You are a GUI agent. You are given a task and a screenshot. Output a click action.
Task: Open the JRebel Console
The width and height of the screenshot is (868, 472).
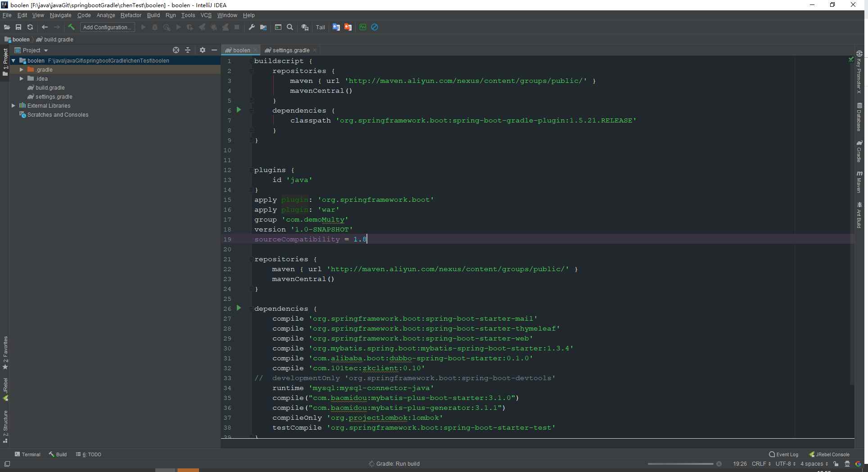click(829, 454)
